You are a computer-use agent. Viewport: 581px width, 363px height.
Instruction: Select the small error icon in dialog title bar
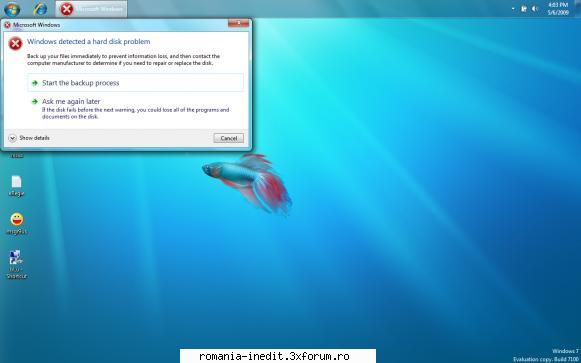[7, 25]
